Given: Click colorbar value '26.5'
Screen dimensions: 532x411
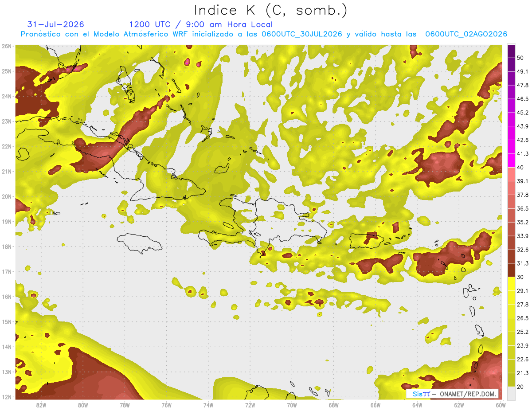Looking at the screenshot, I should click(523, 318).
